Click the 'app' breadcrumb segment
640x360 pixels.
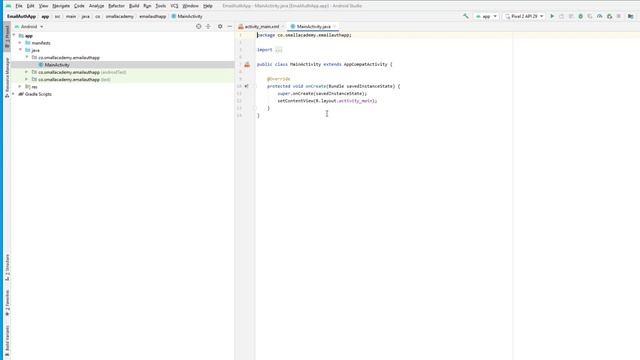click(45, 16)
